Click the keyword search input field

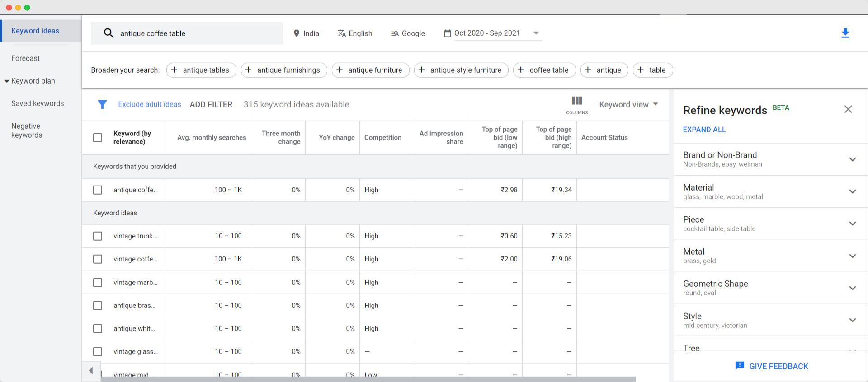coord(187,33)
